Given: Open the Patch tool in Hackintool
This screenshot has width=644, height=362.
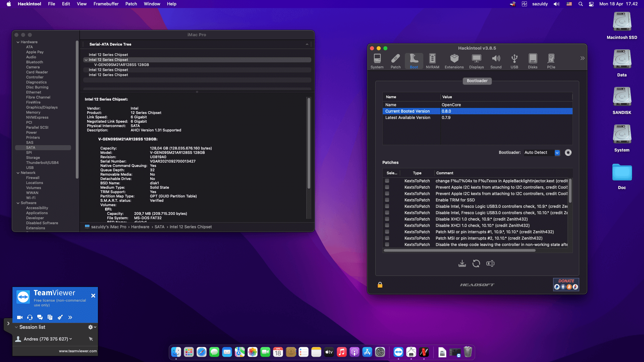Looking at the screenshot, I should click(395, 61).
